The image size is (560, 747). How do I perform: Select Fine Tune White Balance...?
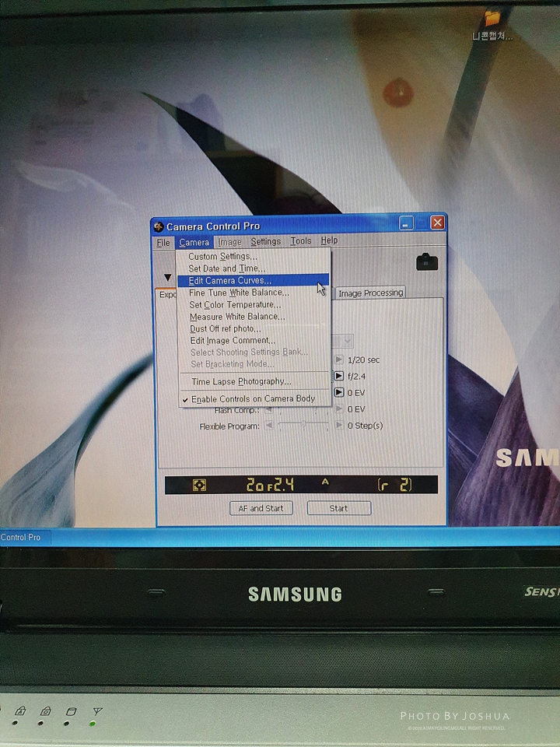click(254, 293)
